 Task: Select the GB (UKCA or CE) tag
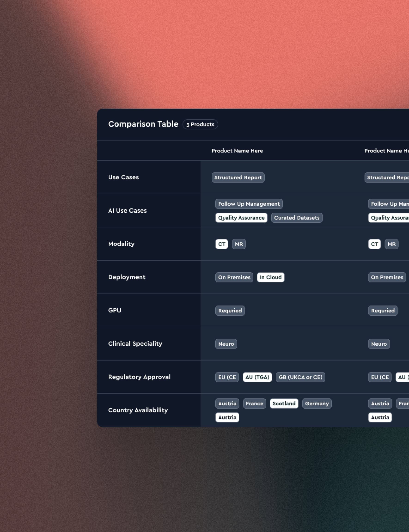click(x=300, y=377)
